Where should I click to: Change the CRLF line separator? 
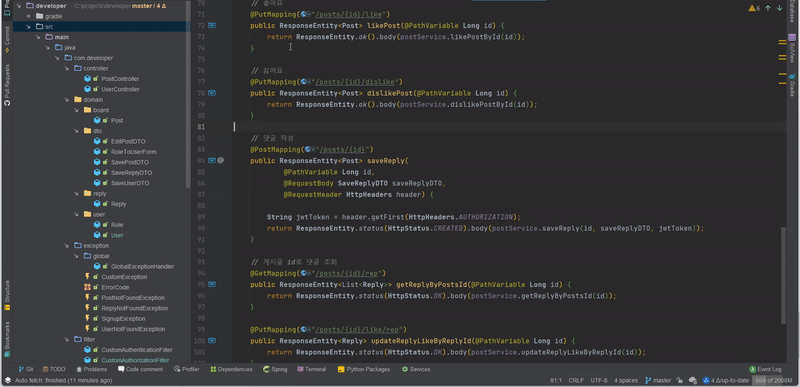[x=577, y=380]
